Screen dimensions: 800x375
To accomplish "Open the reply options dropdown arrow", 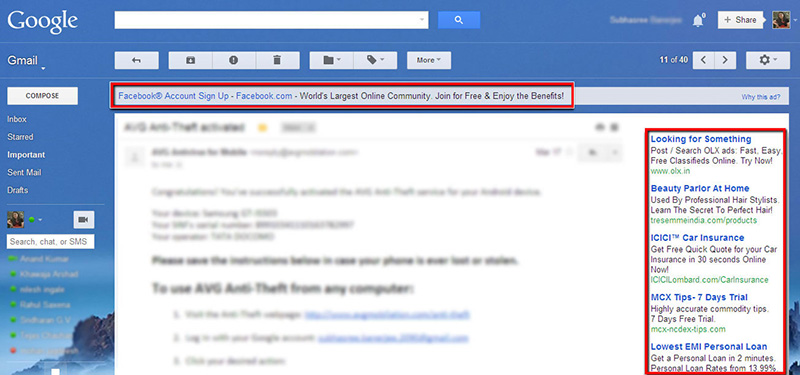I will click(614, 152).
